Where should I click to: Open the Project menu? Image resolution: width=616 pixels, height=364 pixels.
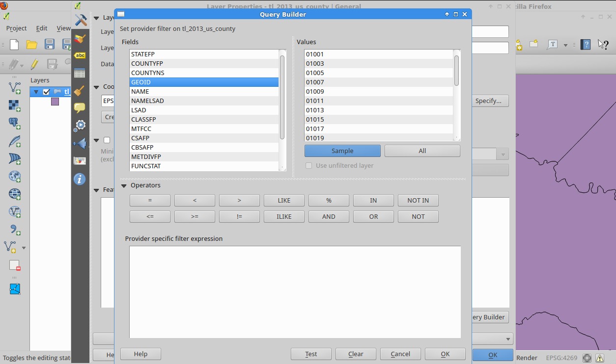point(16,28)
